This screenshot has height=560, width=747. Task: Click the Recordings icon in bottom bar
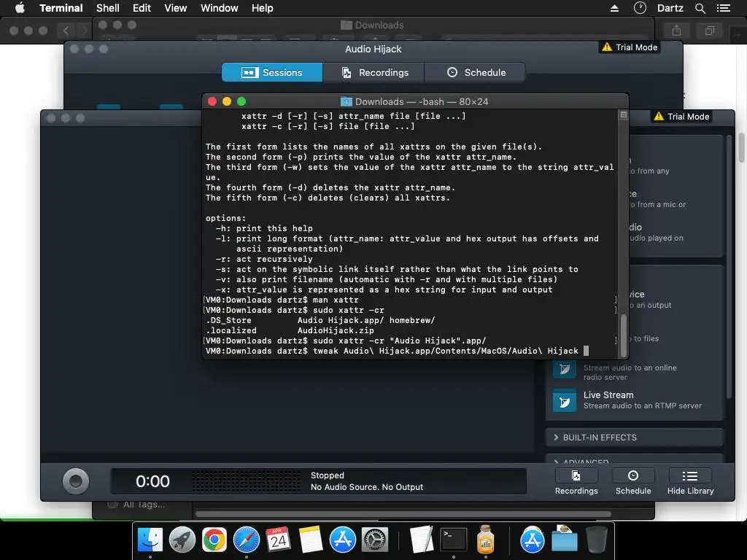(576, 475)
